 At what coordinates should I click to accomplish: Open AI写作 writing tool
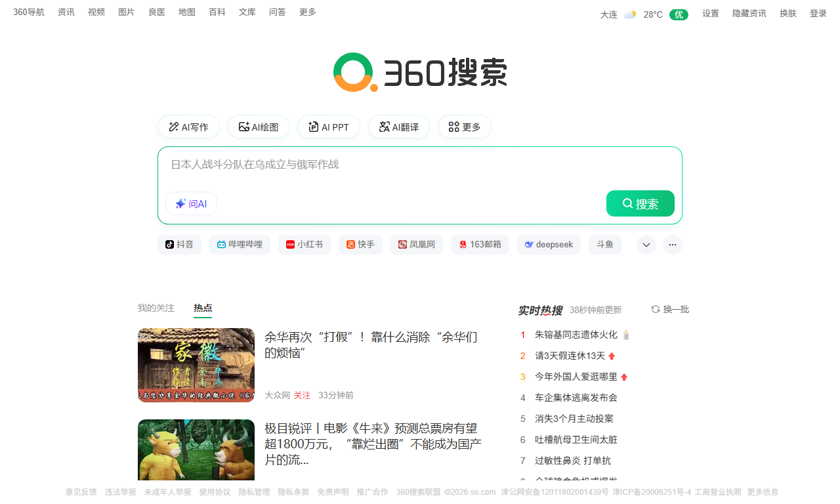(x=188, y=127)
